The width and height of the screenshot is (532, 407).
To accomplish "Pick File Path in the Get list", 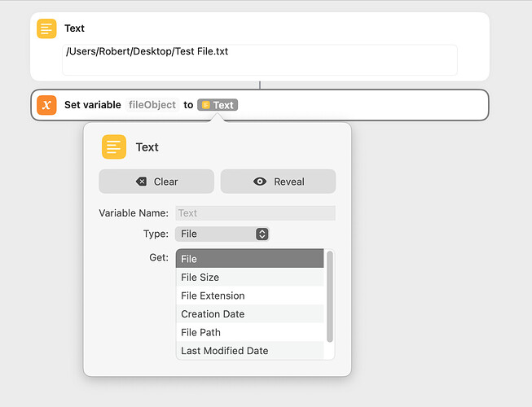I will 250,332.
